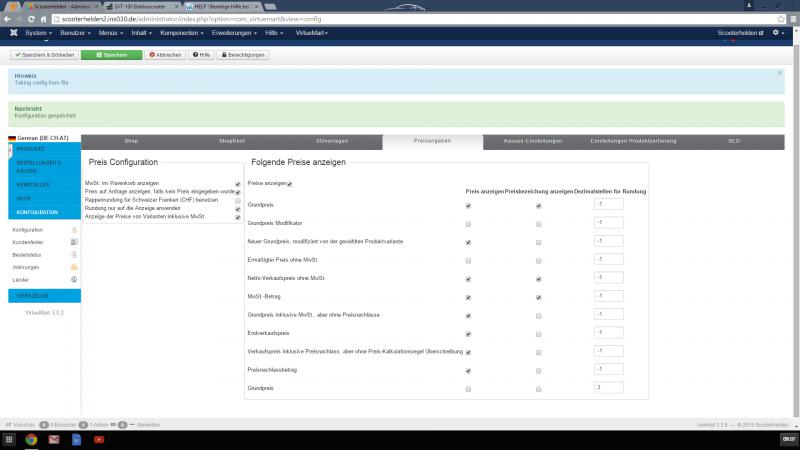Click the Joomla logo icon
Image resolution: width=800 pixels, height=450 pixels.
pyautogui.click(x=13, y=33)
